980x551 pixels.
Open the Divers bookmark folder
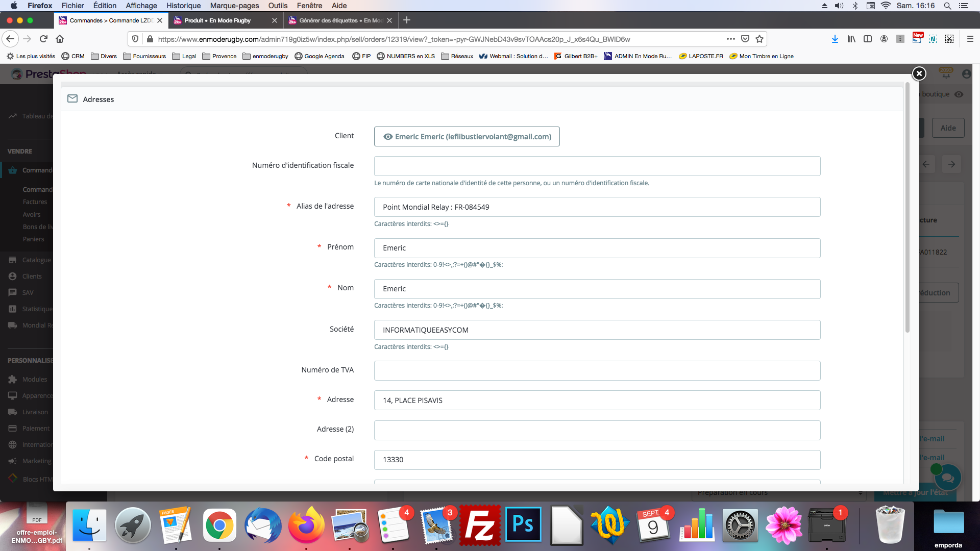104,56
